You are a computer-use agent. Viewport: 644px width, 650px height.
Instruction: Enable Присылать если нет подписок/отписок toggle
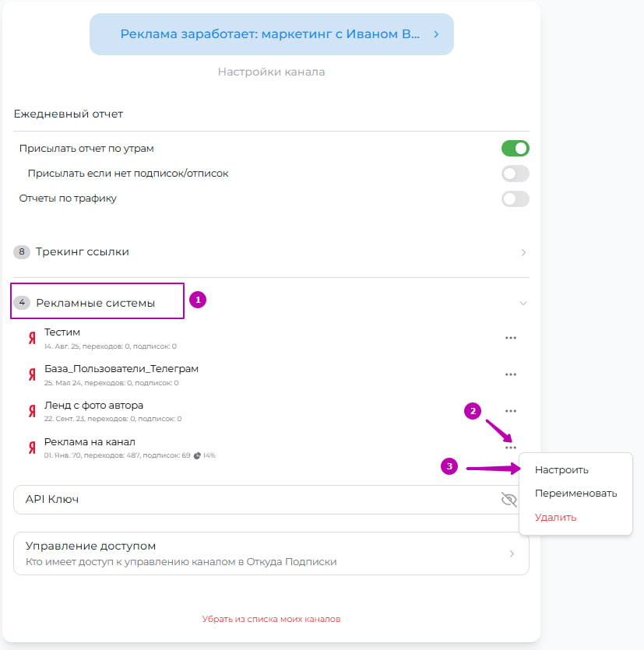tap(515, 174)
